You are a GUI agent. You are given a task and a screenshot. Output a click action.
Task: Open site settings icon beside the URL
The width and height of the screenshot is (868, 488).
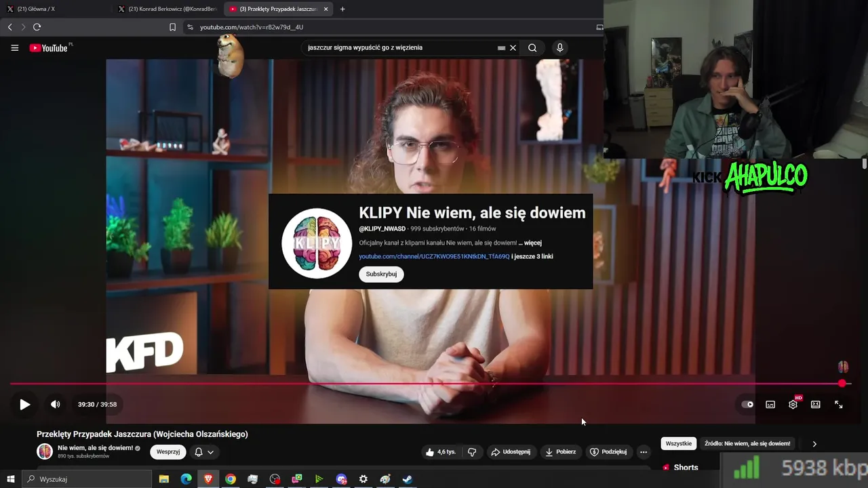pyautogui.click(x=190, y=27)
